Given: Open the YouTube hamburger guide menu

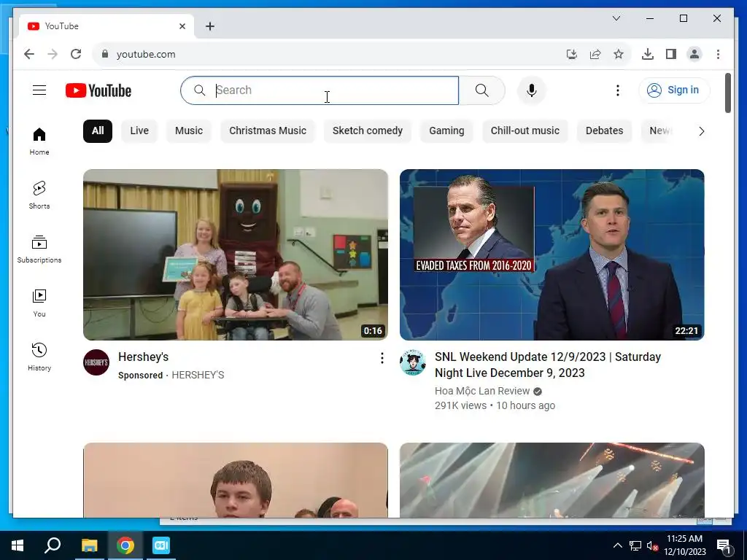Looking at the screenshot, I should 39,90.
